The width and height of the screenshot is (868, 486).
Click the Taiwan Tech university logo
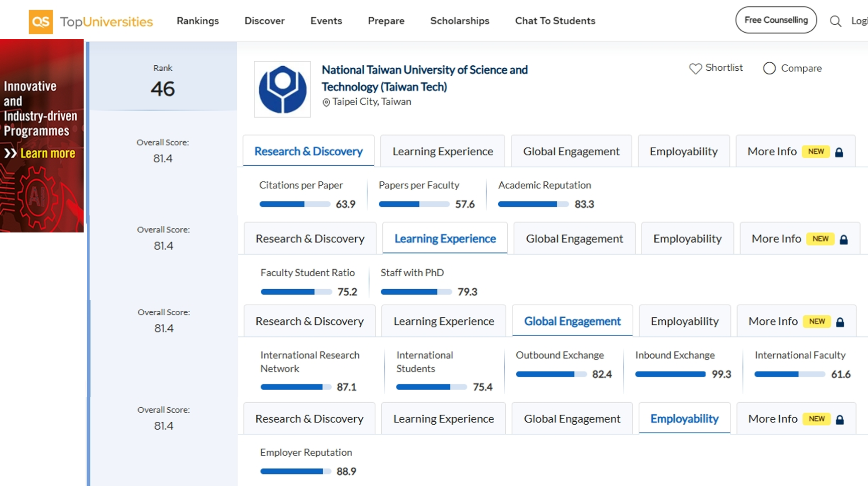(x=282, y=89)
